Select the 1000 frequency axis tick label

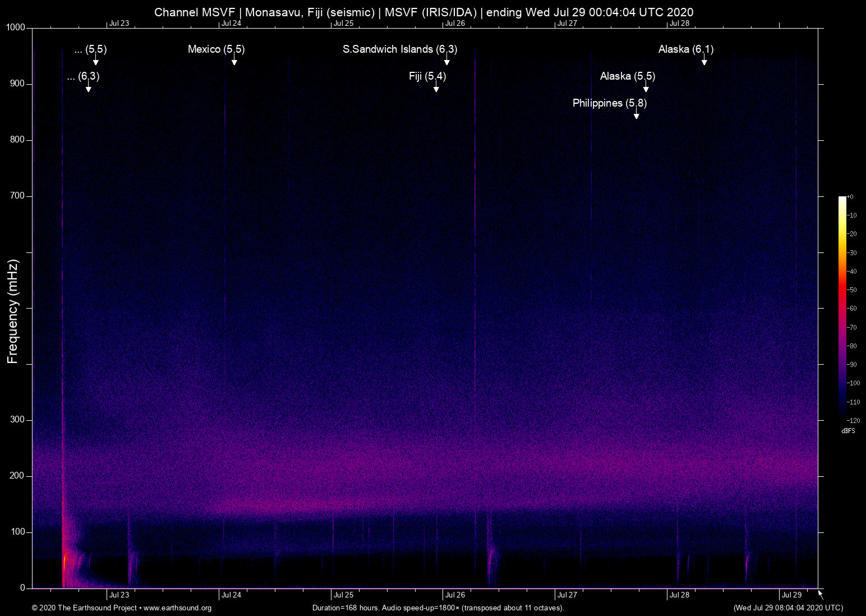click(x=16, y=27)
